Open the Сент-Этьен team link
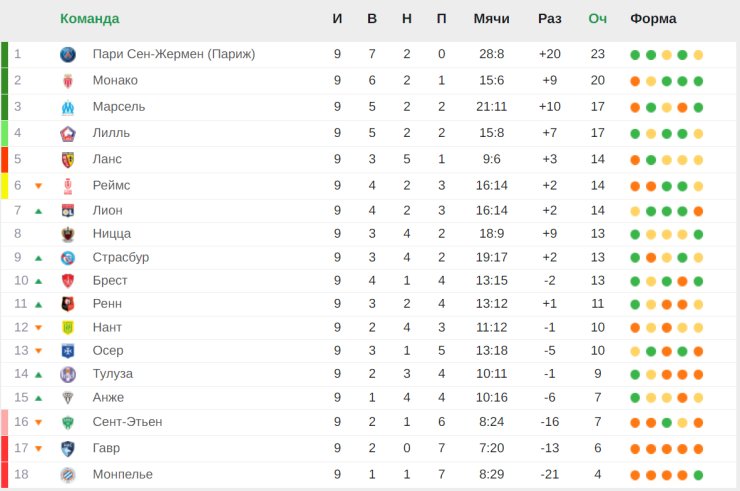 click(127, 422)
